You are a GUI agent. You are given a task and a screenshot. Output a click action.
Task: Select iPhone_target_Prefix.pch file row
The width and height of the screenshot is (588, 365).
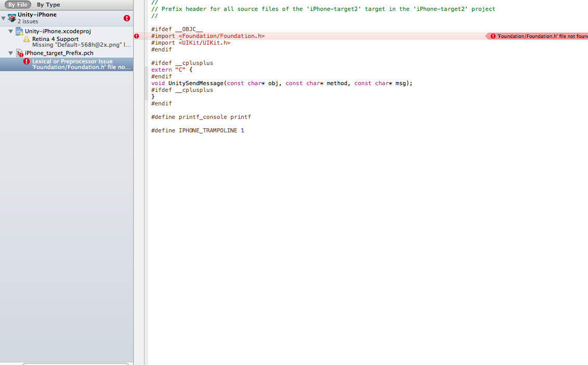tap(67, 53)
